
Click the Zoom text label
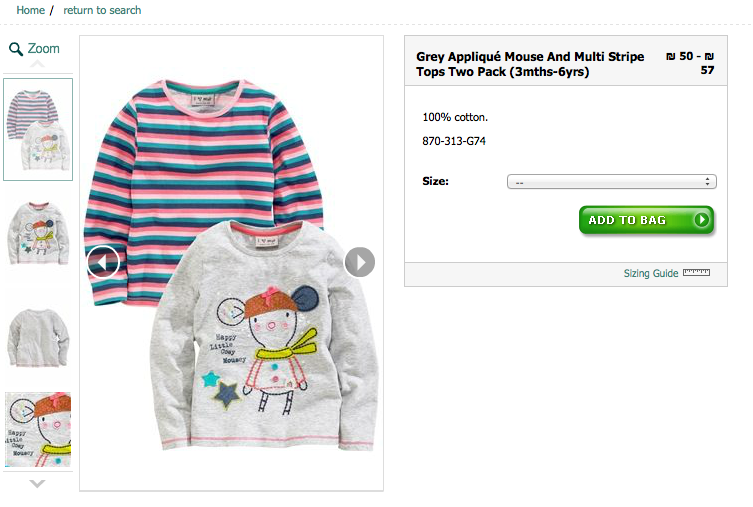click(x=44, y=49)
